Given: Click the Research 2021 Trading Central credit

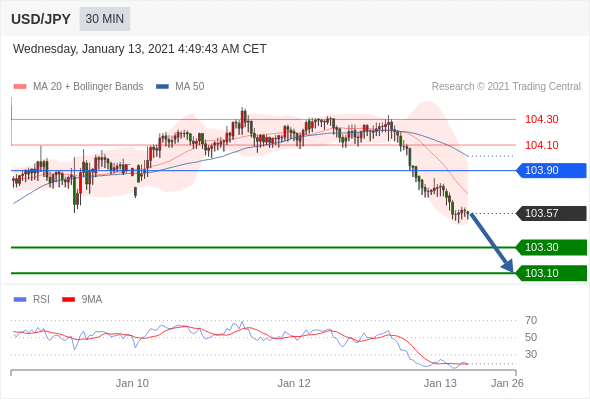Looking at the screenshot, I should 506,87.
